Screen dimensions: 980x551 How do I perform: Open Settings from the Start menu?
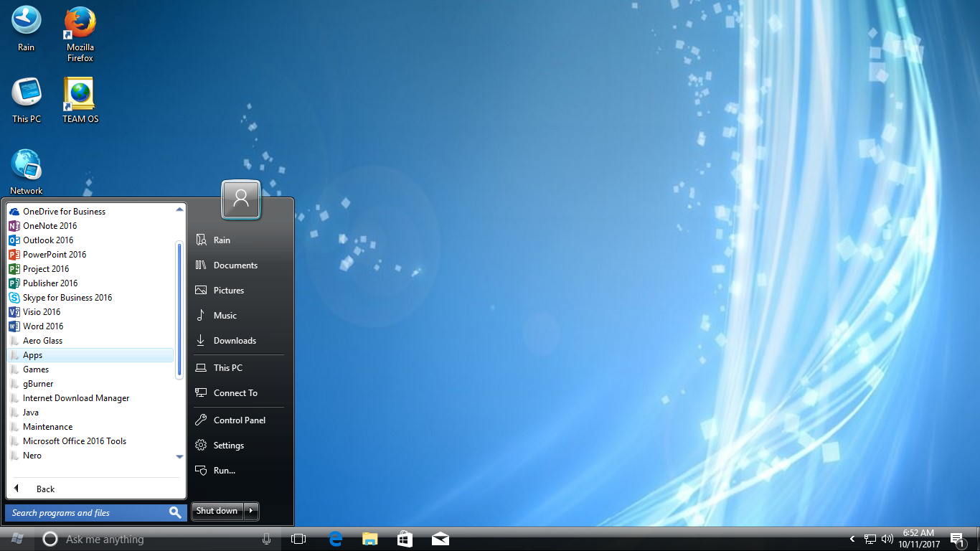[x=239, y=446]
